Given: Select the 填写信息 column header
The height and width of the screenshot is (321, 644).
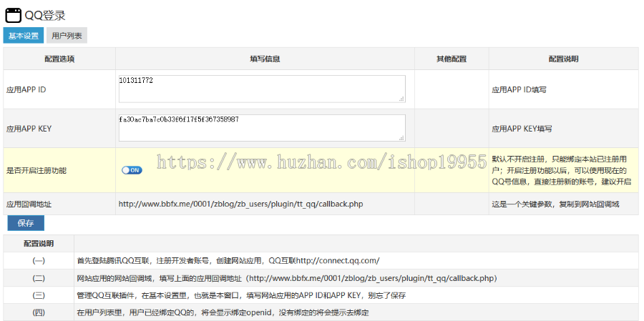Looking at the screenshot, I should [x=265, y=59].
